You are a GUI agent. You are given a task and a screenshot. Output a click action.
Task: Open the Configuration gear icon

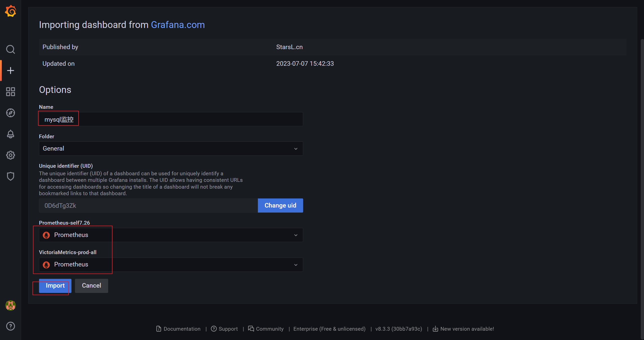pos(10,155)
